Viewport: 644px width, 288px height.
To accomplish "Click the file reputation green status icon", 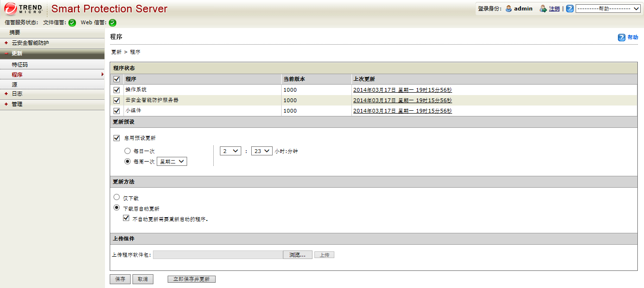I will point(72,23).
